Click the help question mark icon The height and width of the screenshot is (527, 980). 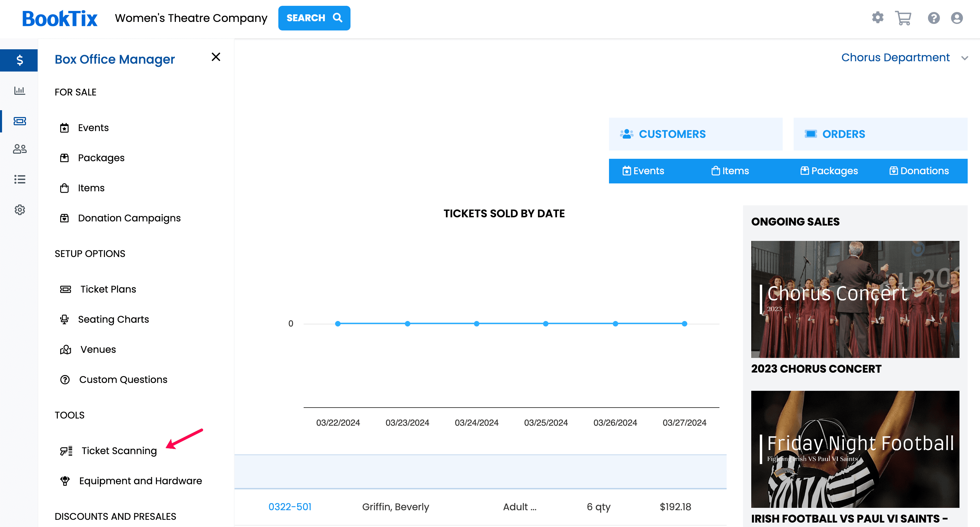click(933, 18)
